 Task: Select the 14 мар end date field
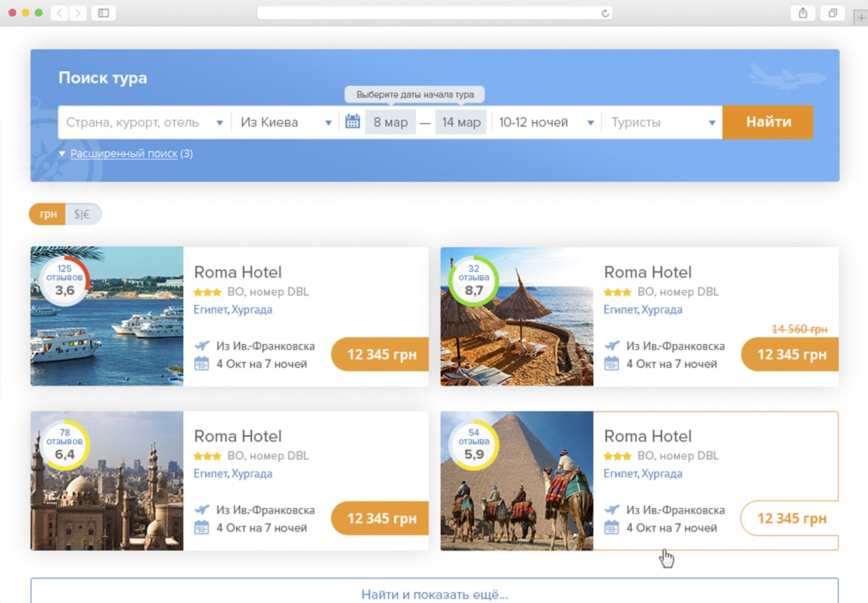coord(461,122)
